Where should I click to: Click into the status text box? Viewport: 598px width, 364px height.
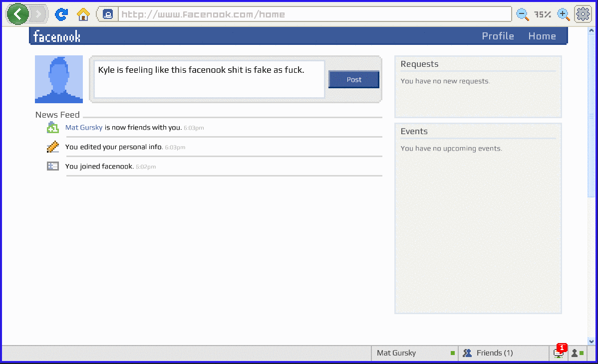point(209,79)
